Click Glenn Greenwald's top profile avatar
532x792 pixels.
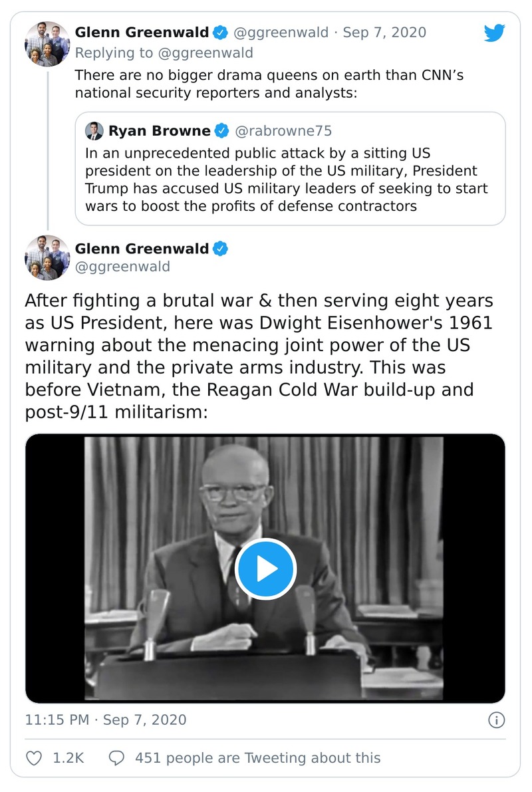point(47,44)
